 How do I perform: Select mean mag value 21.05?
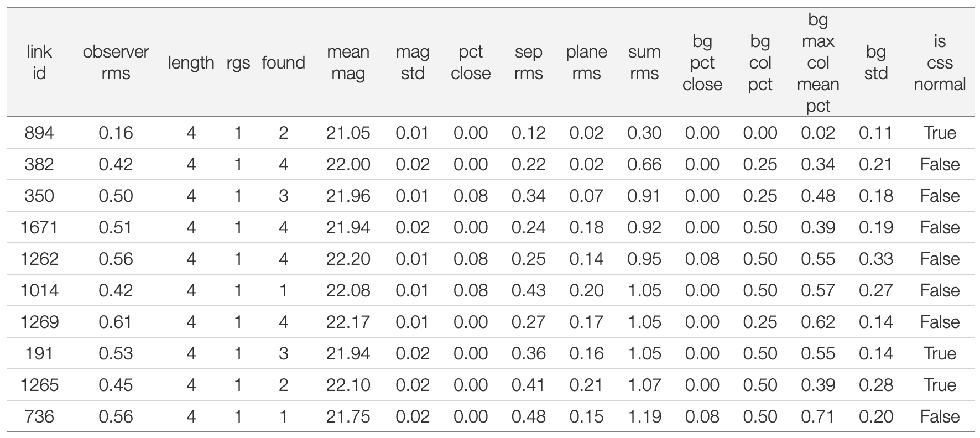point(348,133)
